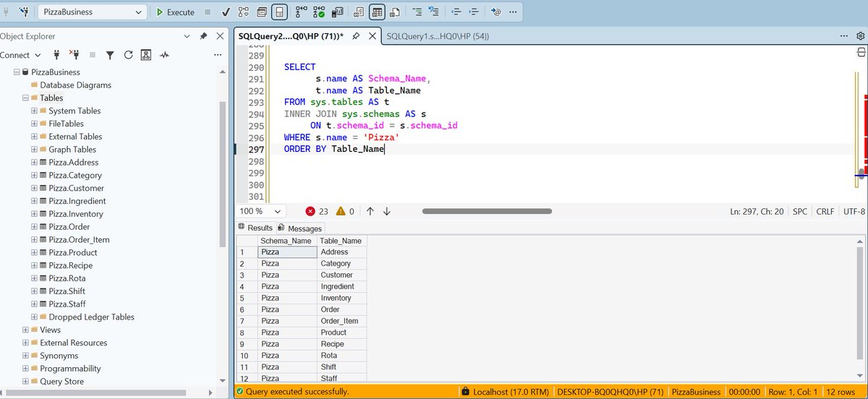The image size is (868, 399).
Task: Click the diagram icon after Refresh
Action: click(146, 55)
